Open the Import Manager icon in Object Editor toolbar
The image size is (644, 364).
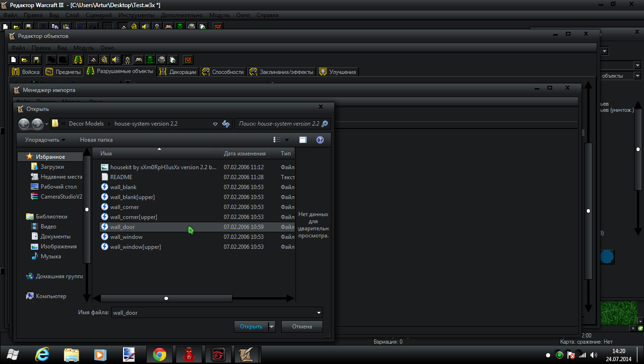pos(173,60)
